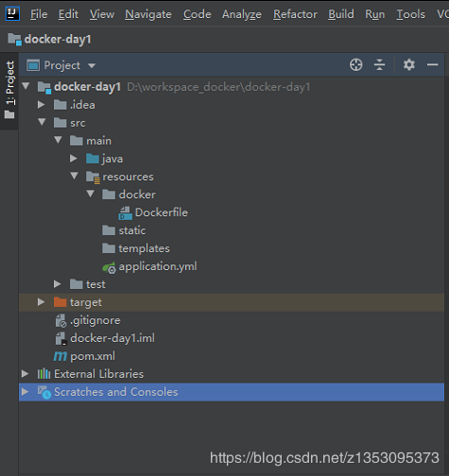
Task: Click the orange target folder icon
Action: point(60,302)
